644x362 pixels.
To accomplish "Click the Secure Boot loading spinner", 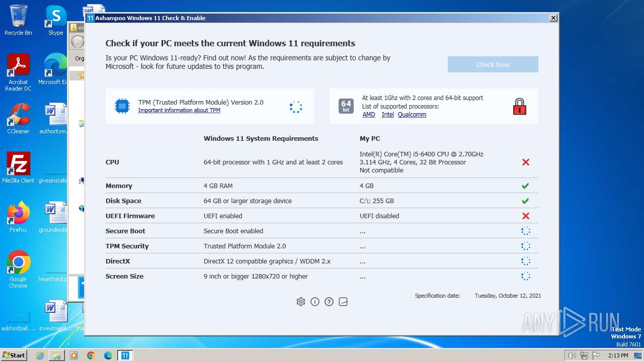I will (526, 231).
